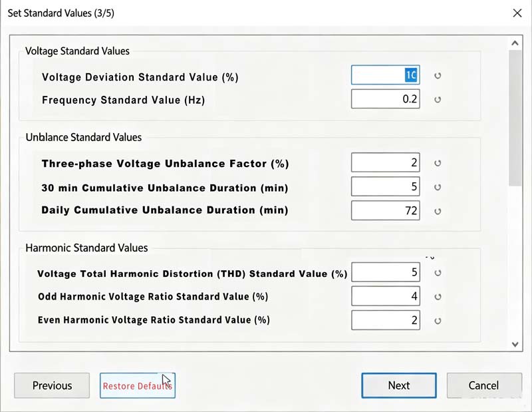Click the '30 min Cumulative Unbalance Duration (min)' label

pyautogui.click(x=165, y=188)
